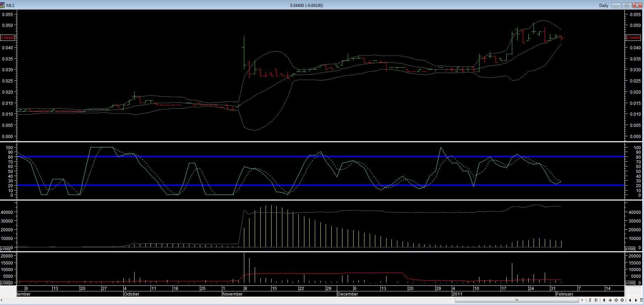Image resolution: width=644 pixels, height=305 pixels.
Task: Click the "December" month label
Action: (x=348, y=294)
